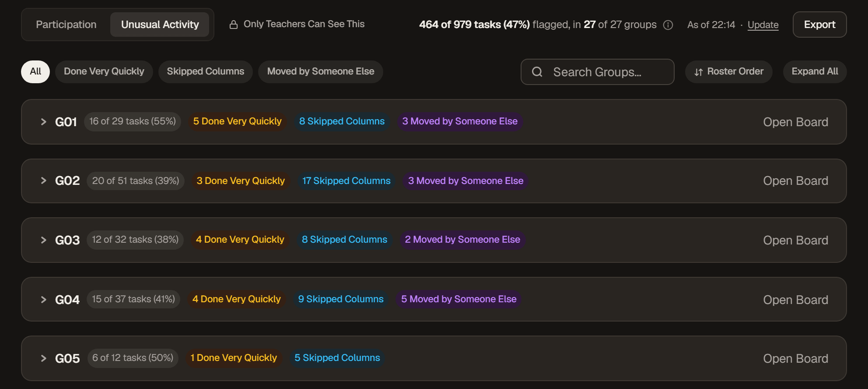The image size is (868, 389).
Task: Switch to the Participation tab
Action: 66,25
